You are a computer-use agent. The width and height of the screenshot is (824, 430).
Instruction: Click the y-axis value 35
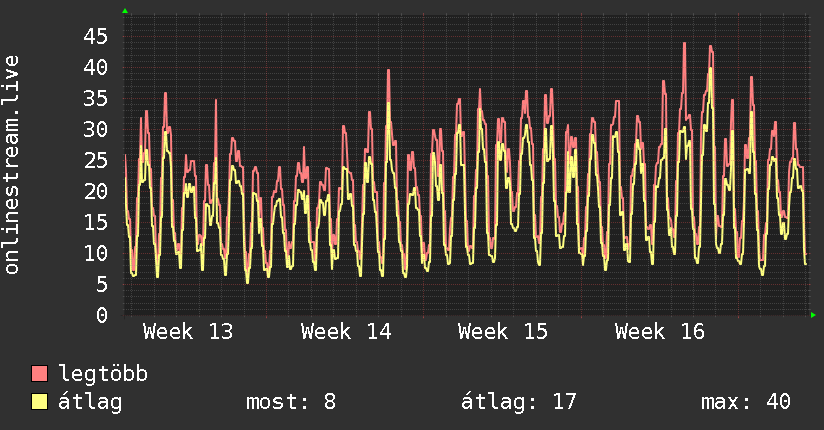click(x=95, y=98)
